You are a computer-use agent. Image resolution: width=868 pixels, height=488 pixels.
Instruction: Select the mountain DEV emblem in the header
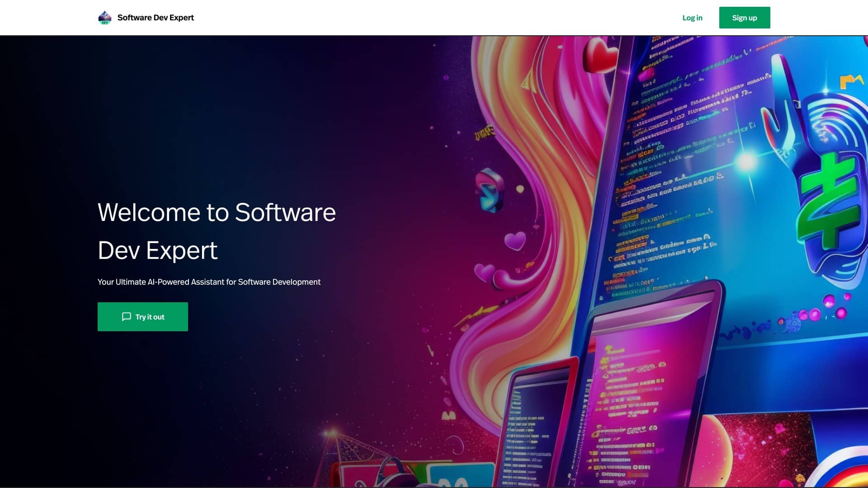tap(104, 17)
